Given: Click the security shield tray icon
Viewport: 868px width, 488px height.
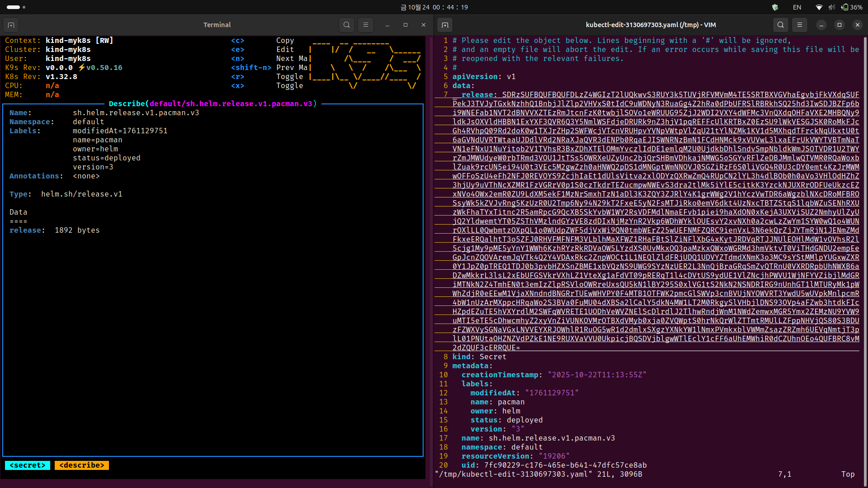Looking at the screenshot, I should tap(775, 7).
